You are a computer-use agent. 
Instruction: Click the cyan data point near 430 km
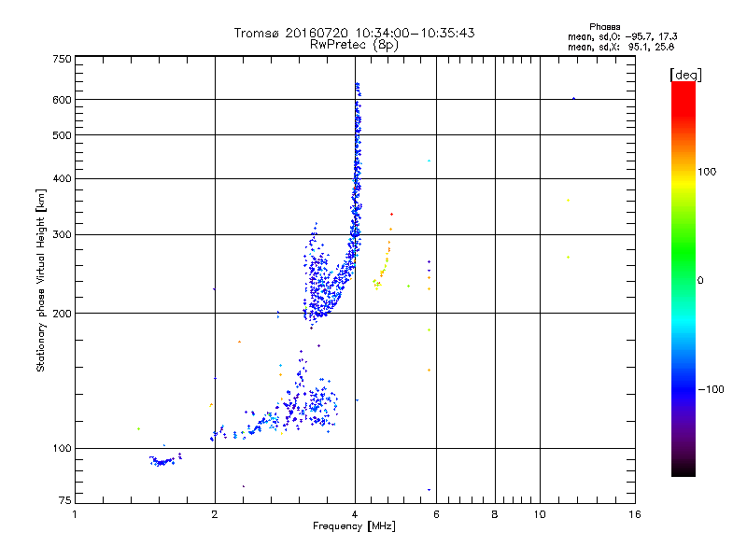(429, 161)
